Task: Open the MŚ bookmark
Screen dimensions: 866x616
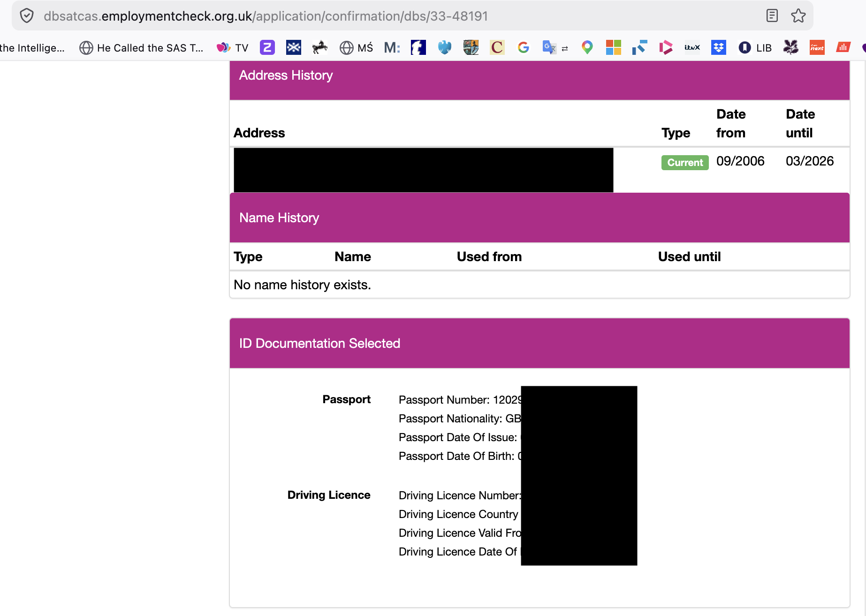Action: [356, 47]
